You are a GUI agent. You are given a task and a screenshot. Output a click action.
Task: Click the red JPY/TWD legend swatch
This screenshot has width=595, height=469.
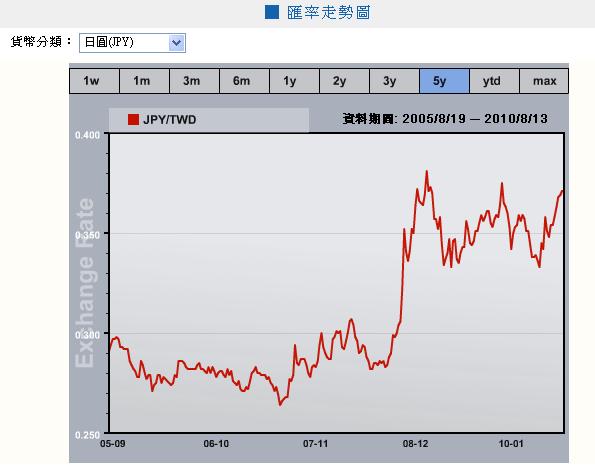(x=133, y=120)
